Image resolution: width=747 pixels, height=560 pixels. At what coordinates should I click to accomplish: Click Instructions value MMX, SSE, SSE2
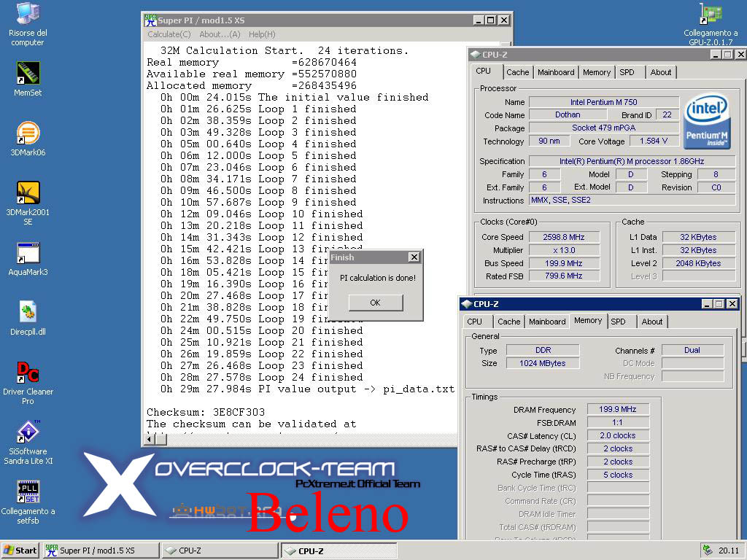tap(632, 200)
